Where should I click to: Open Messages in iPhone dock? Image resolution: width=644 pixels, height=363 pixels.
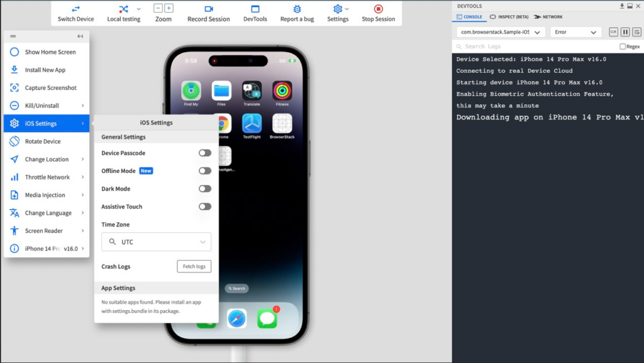pos(267,319)
